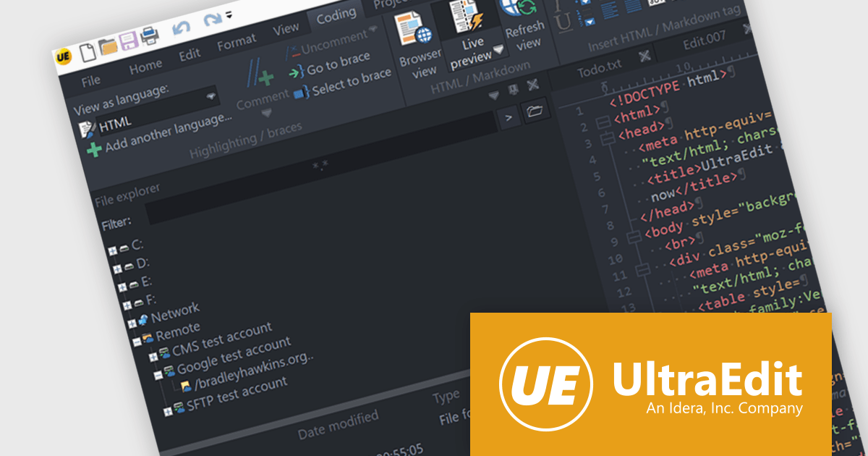The height and width of the screenshot is (456, 868).
Task: Open the View as language dropdown arrow
Action: (x=210, y=96)
